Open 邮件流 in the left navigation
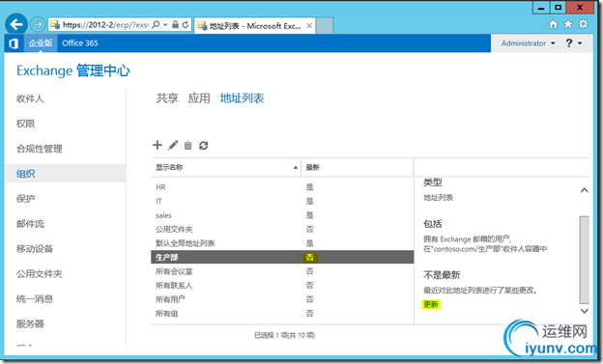The width and height of the screenshot is (603, 364). coord(30,224)
